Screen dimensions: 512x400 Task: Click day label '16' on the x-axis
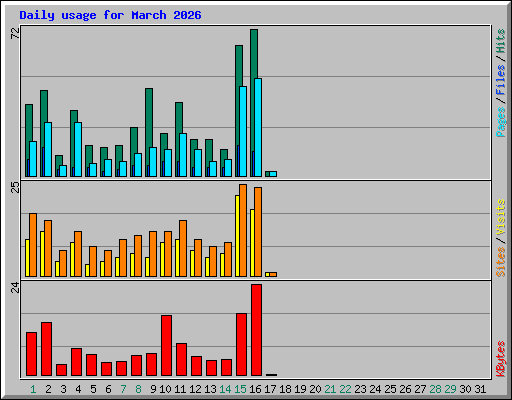point(255,389)
